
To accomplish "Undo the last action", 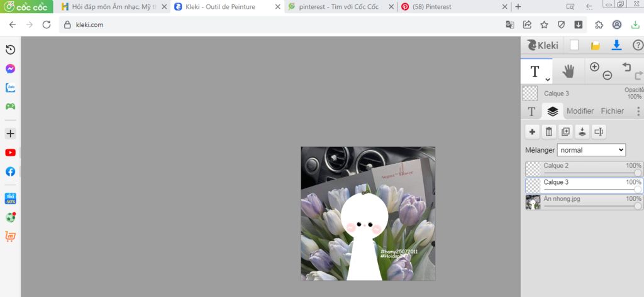I will [x=626, y=67].
